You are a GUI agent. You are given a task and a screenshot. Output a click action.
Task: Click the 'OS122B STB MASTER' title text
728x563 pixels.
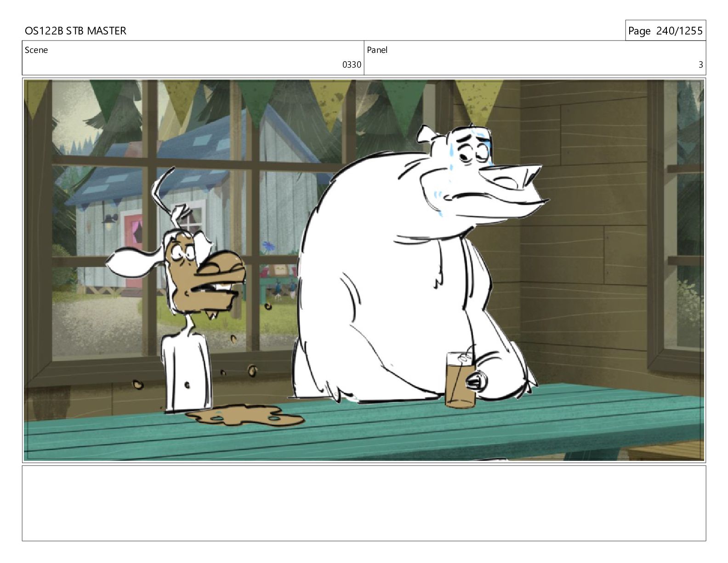click(75, 31)
